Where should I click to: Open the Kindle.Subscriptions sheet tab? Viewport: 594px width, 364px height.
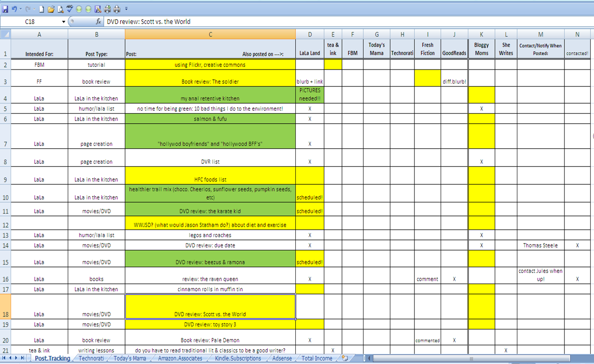click(x=238, y=358)
